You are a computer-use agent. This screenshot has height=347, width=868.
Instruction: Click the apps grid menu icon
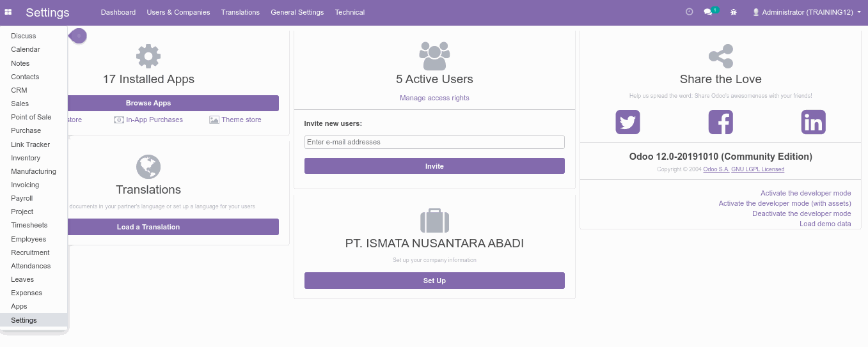pos(8,12)
